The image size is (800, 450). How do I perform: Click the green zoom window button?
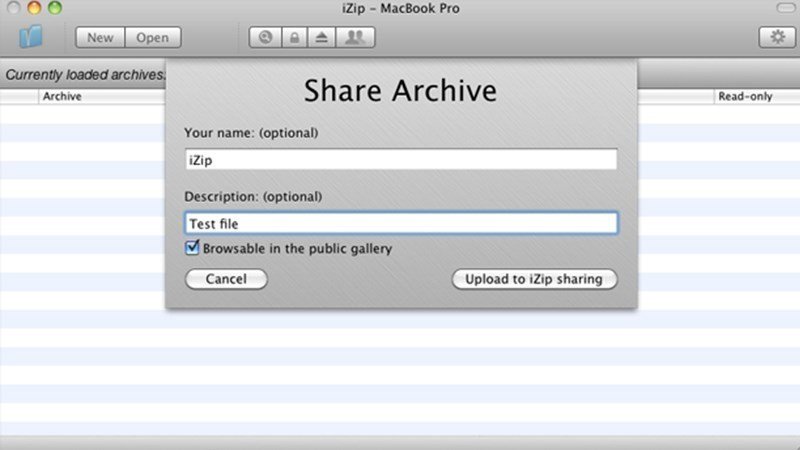pos(55,7)
